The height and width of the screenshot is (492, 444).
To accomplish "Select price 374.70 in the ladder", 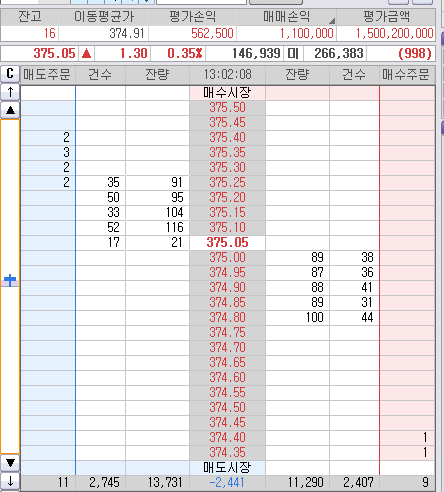I will (227, 347).
